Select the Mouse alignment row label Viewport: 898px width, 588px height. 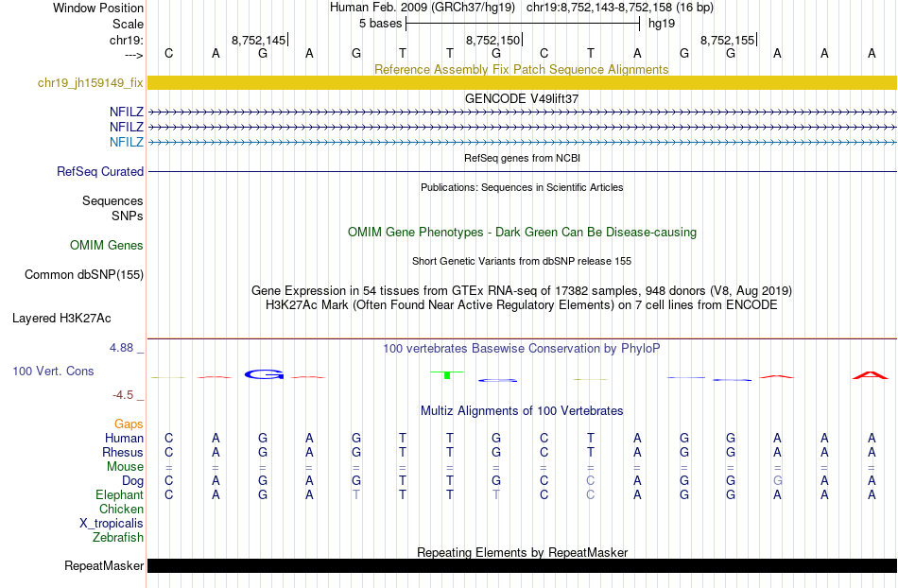(x=125, y=467)
